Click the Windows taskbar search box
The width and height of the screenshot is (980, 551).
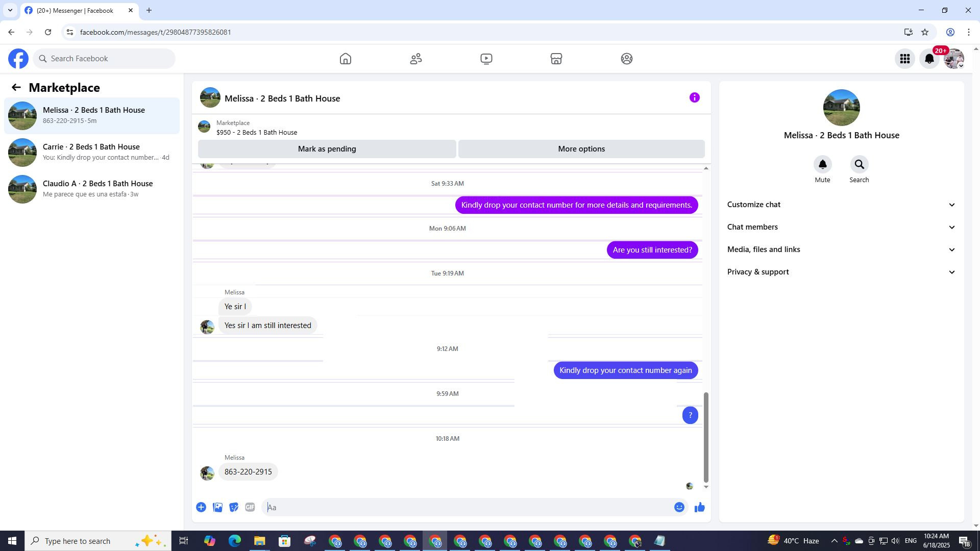98,541
